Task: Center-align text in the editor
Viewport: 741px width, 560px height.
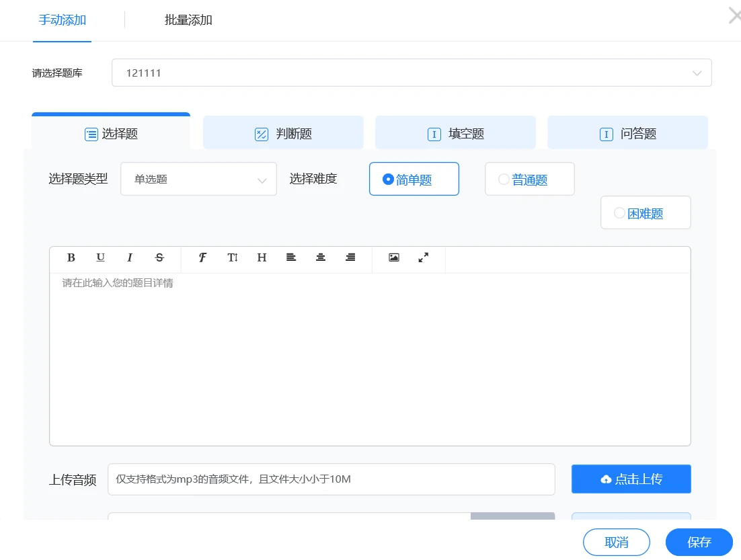Action: pyautogui.click(x=321, y=257)
